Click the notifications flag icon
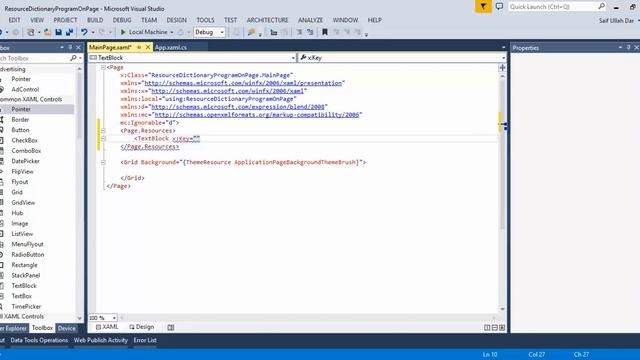The width and height of the screenshot is (640, 360). [483, 7]
